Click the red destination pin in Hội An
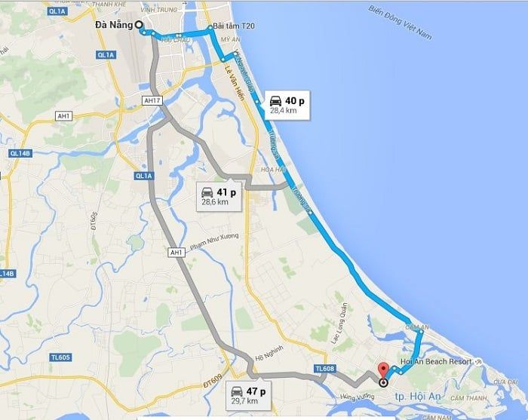This screenshot has height=420, width=528. tap(383, 371)
